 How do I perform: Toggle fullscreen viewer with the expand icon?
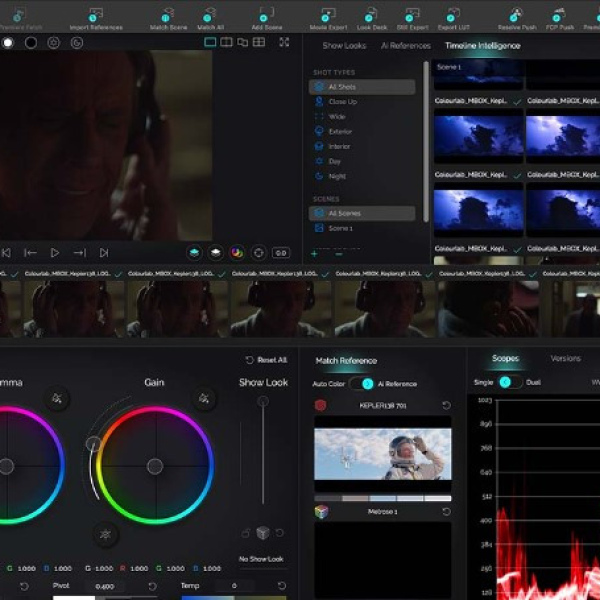click(x=284, y=43)
